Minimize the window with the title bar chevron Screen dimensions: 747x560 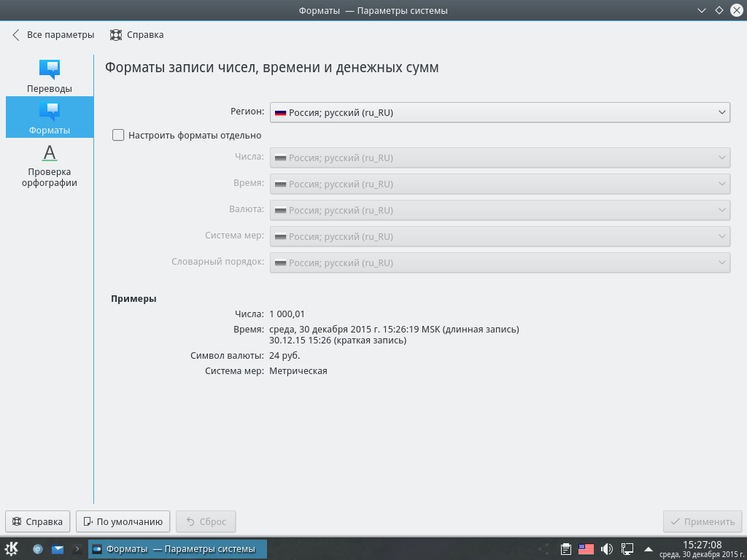point(702,10)
